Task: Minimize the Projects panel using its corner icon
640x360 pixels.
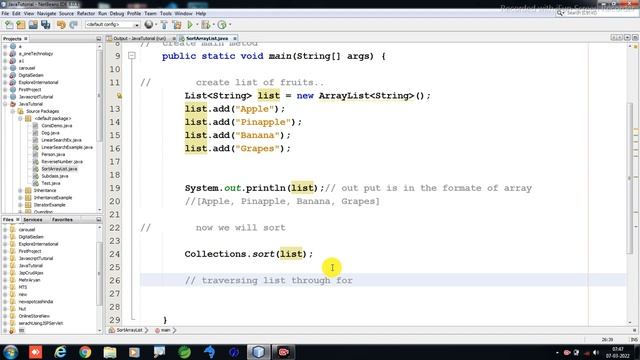Action: point(98,38)
